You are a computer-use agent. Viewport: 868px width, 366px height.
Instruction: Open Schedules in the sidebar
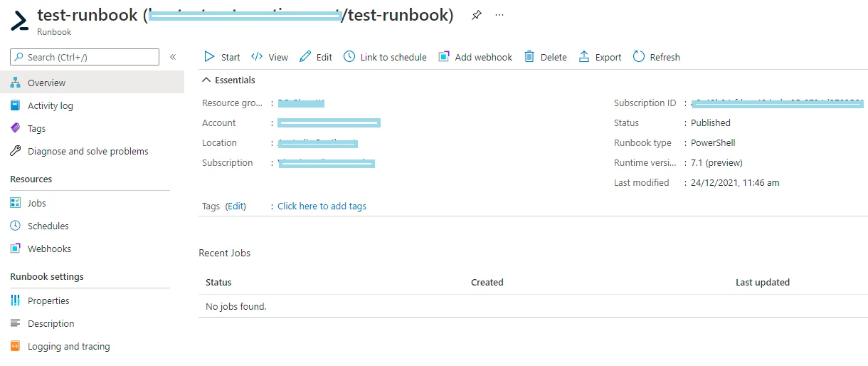click(48, 226)
